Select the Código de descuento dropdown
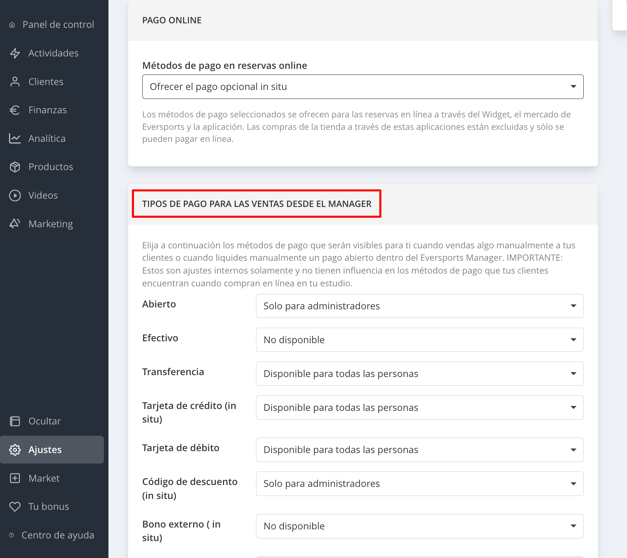The height and width of the screenshot is (558, 627). (419, 484)
